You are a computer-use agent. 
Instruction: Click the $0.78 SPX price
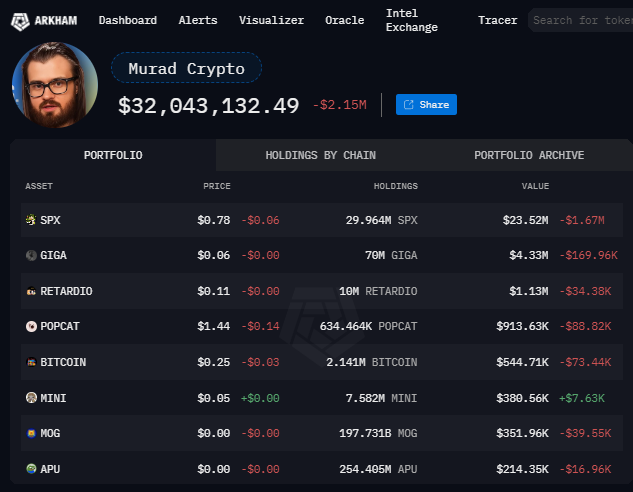click(x=214, y=220)
